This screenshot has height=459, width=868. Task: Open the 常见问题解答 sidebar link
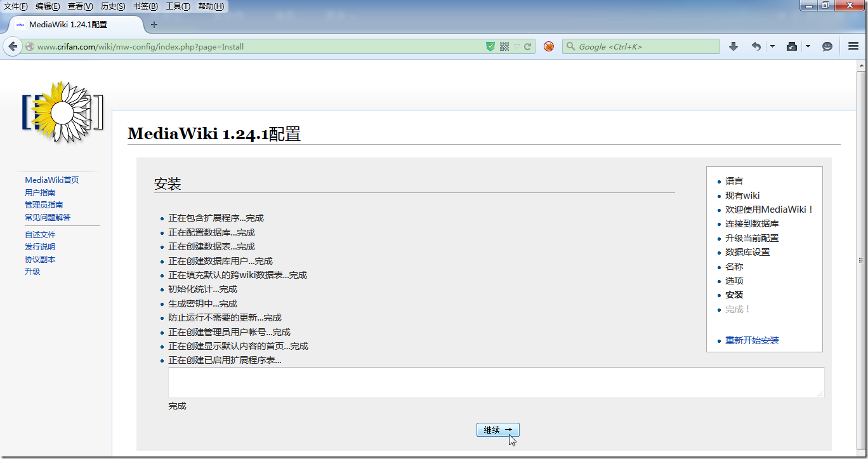click(48, 217)
